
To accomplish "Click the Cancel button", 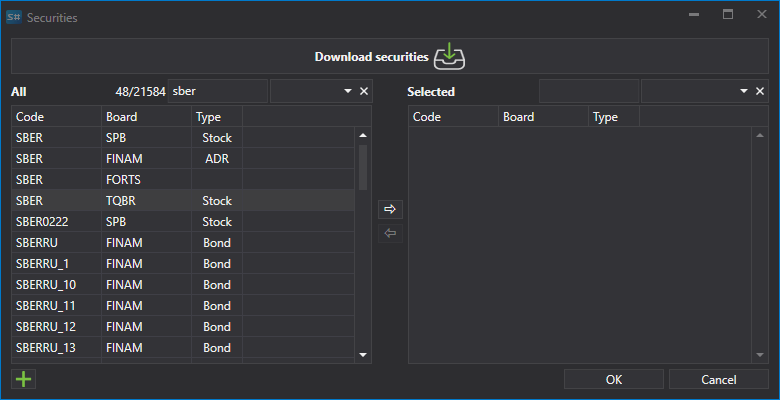I will [719, 379].
